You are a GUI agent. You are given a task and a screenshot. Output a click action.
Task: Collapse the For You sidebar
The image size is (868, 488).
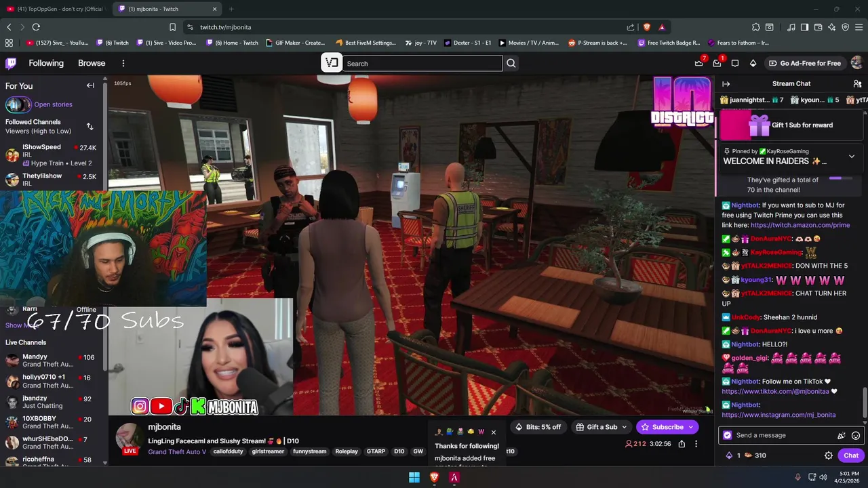click(x=90, y=85)
